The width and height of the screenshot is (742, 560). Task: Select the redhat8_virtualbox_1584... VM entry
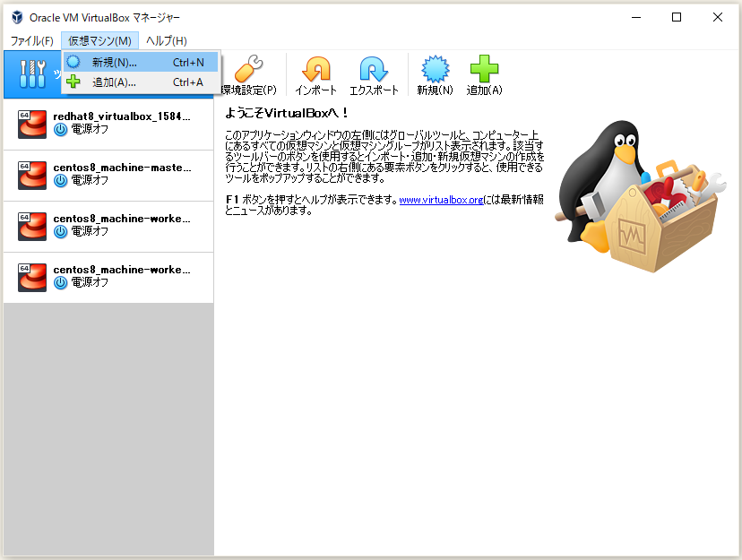coord(108,125)
